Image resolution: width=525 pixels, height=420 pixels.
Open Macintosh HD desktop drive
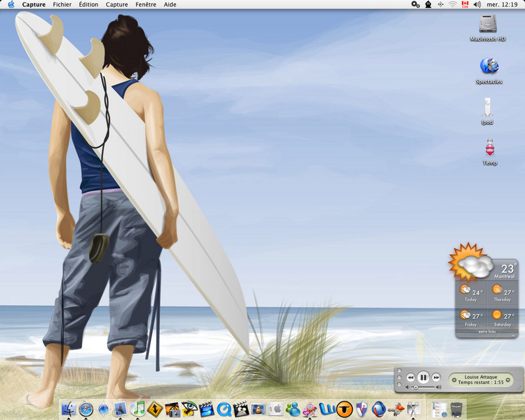[x=488, y=28]
